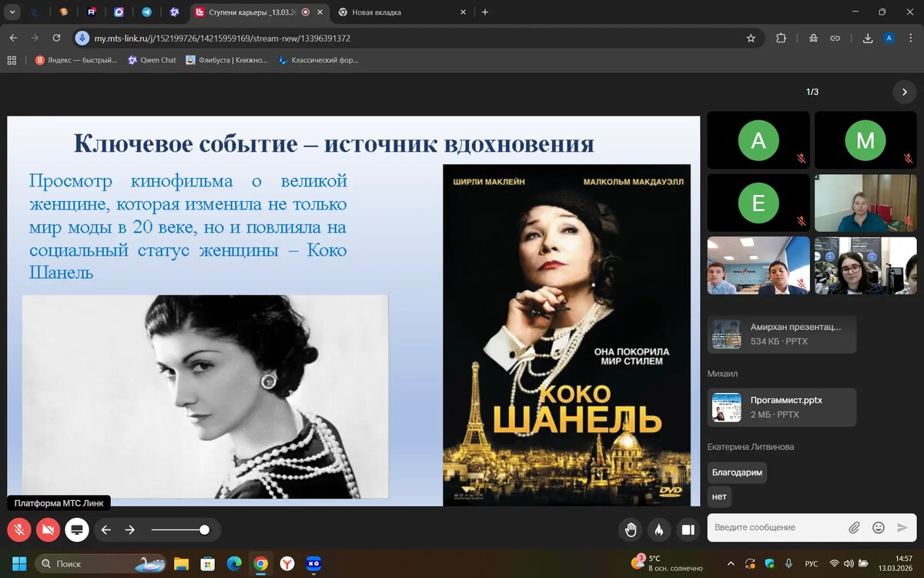Screen dimensions: 924x578
Task: Open the apps grid in bookmarks bar
Action: click(12, 60)
